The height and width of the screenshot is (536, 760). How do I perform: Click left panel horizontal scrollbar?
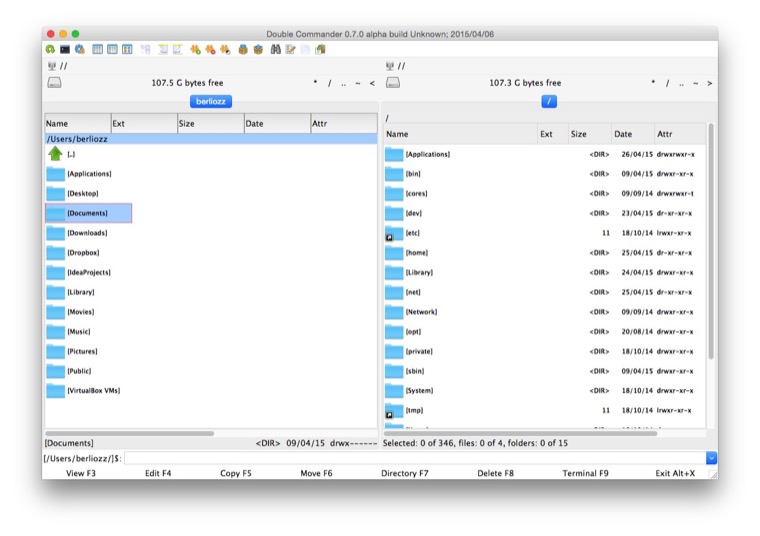pos(129,433)
